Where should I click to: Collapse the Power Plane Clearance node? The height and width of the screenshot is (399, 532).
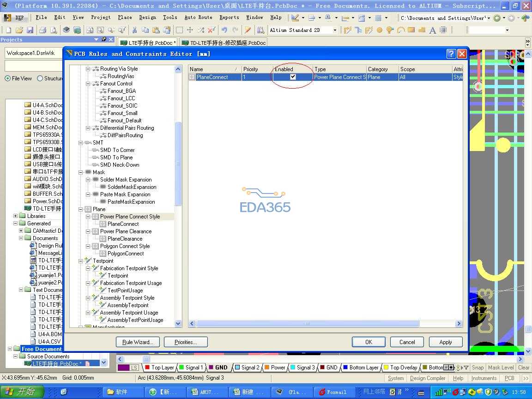[x=88, y=231]
